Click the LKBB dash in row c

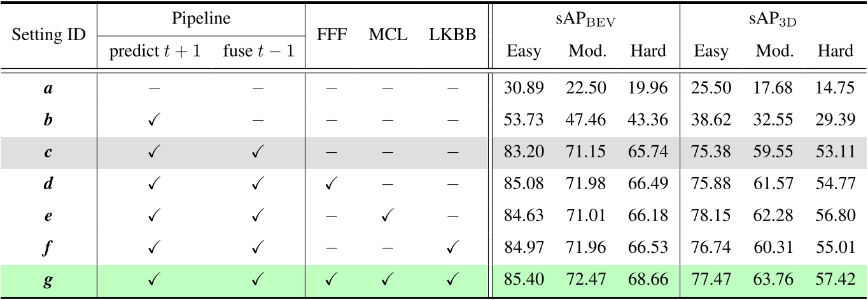coord(452,152)
